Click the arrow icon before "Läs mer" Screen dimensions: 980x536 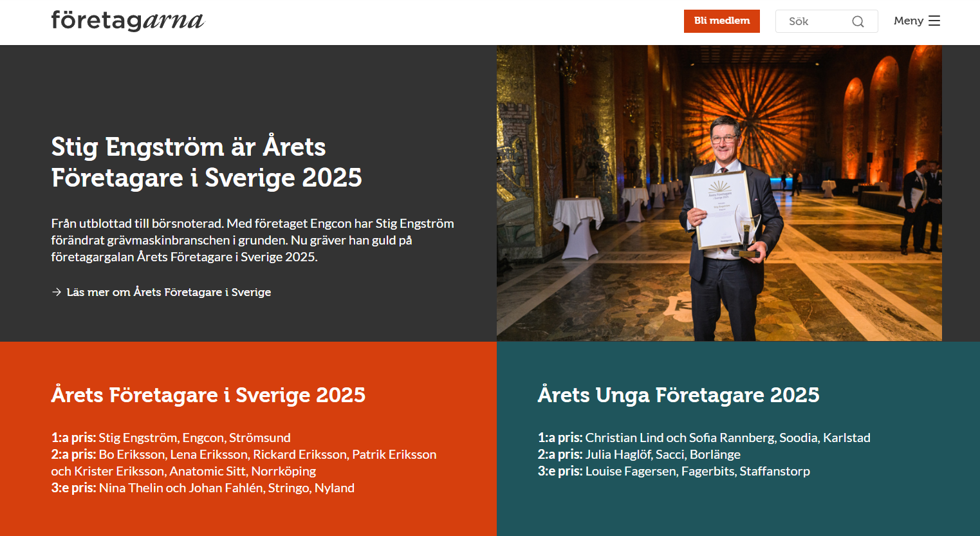tap(57, 292)
